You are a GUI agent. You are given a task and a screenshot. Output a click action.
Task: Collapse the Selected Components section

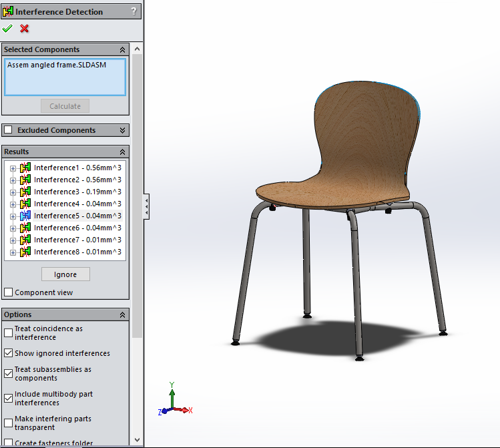(122, 50)
